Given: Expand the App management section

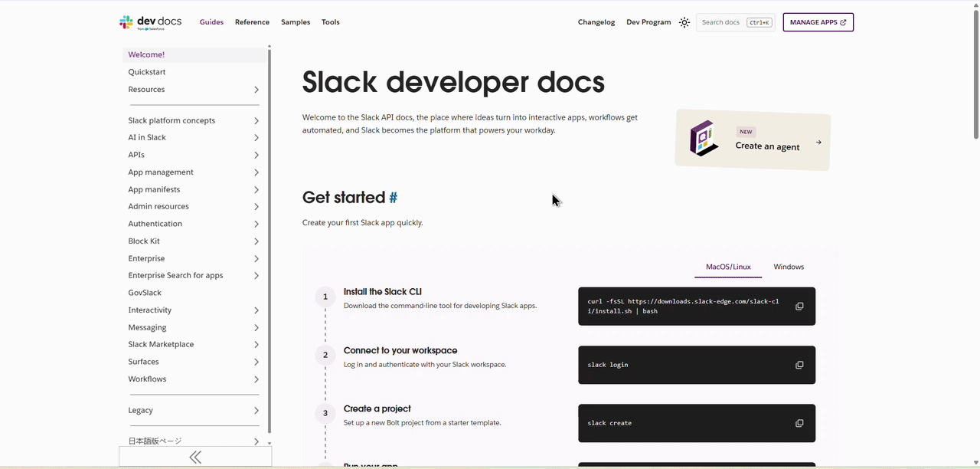Looking at the screenshot, I should click(256, 172).
